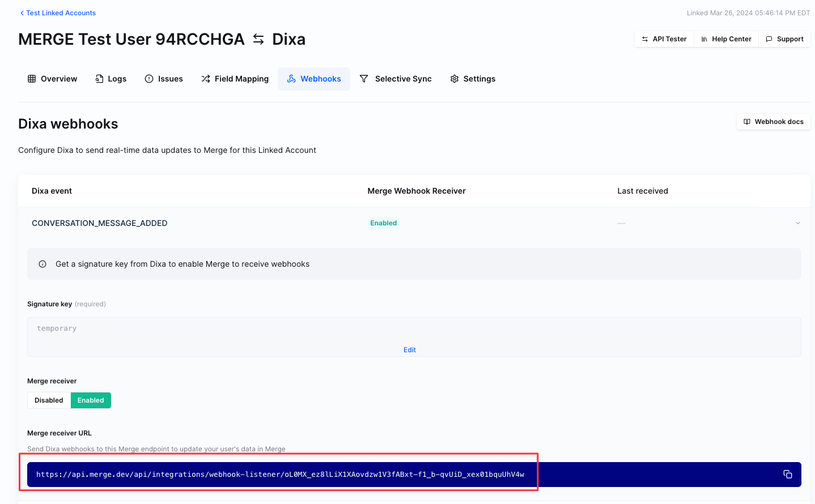The image size is (815, 504).
Task: Click the Dixa event column header
Action: (52, 191)
